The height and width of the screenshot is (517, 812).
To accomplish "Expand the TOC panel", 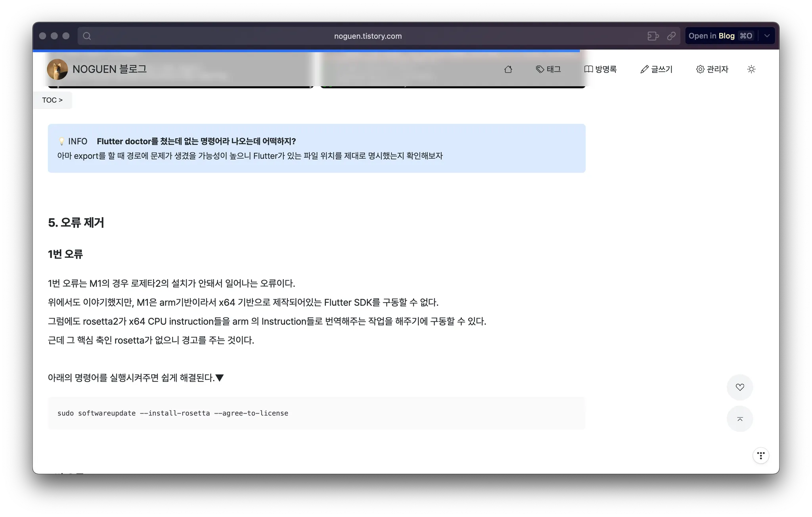I will (x=52, y=100).
